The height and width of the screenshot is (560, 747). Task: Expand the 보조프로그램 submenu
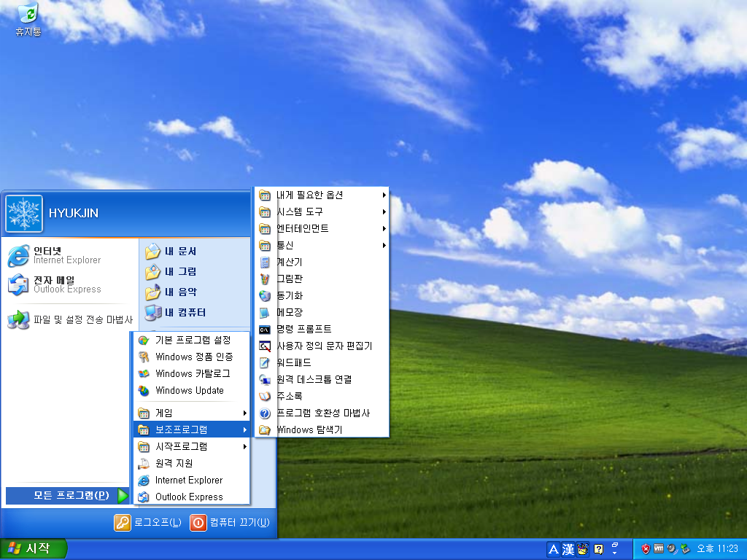coord(192,429)
